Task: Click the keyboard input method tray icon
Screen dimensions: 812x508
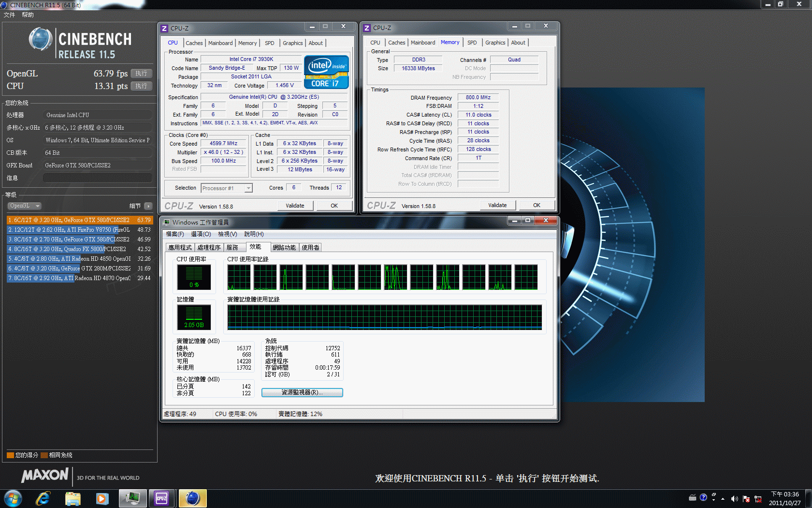Action: [693, 497]
